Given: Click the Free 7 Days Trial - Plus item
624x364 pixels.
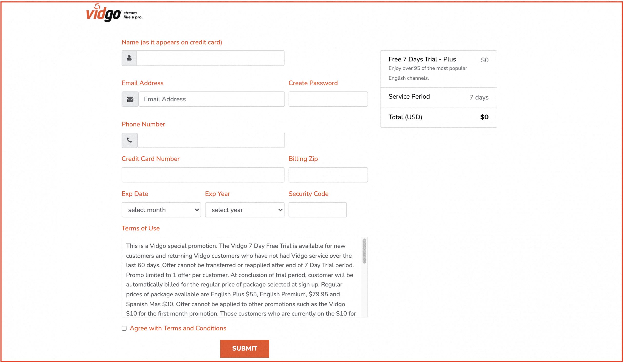Looking at the screenshot, I should point(422,59).
